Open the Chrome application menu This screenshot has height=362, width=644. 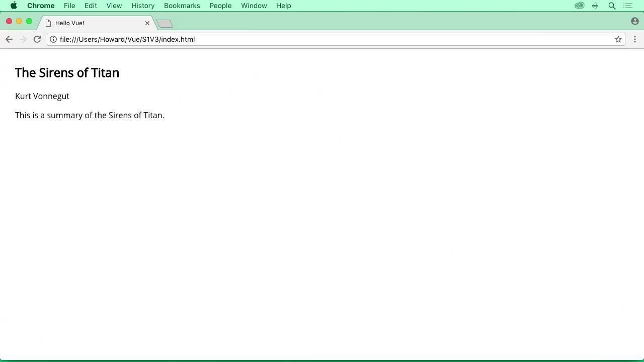point(41,6)
